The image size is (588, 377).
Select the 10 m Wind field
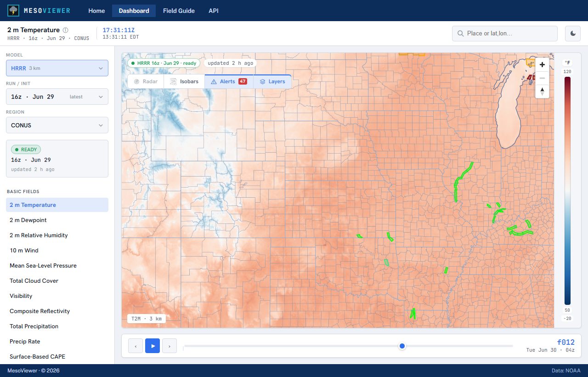point(57,251)
